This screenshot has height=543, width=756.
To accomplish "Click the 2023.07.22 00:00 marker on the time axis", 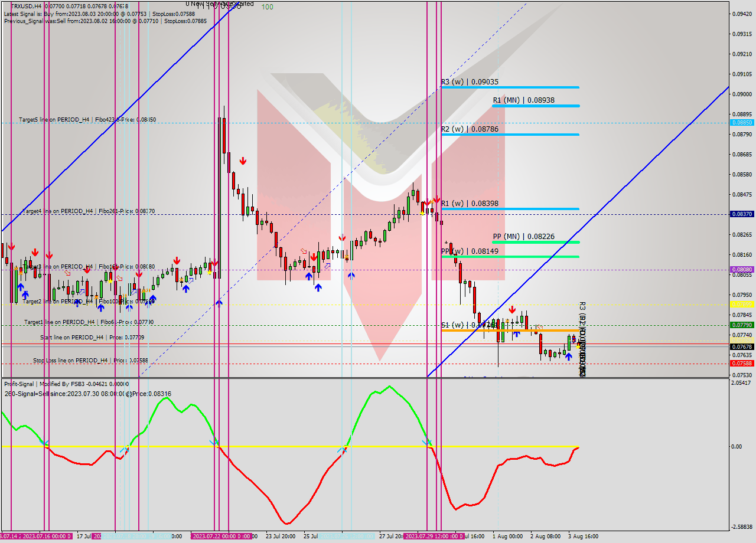I will point(223,535).
